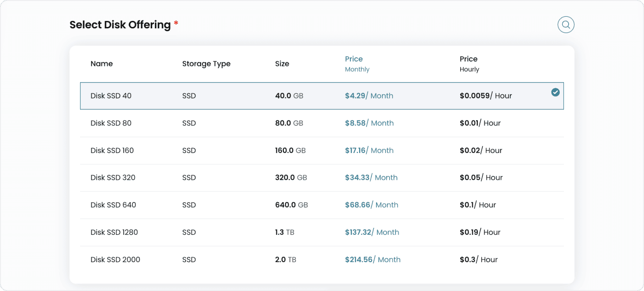
Task: Click the Storage Type column header
Action: [x=206, y=64]
